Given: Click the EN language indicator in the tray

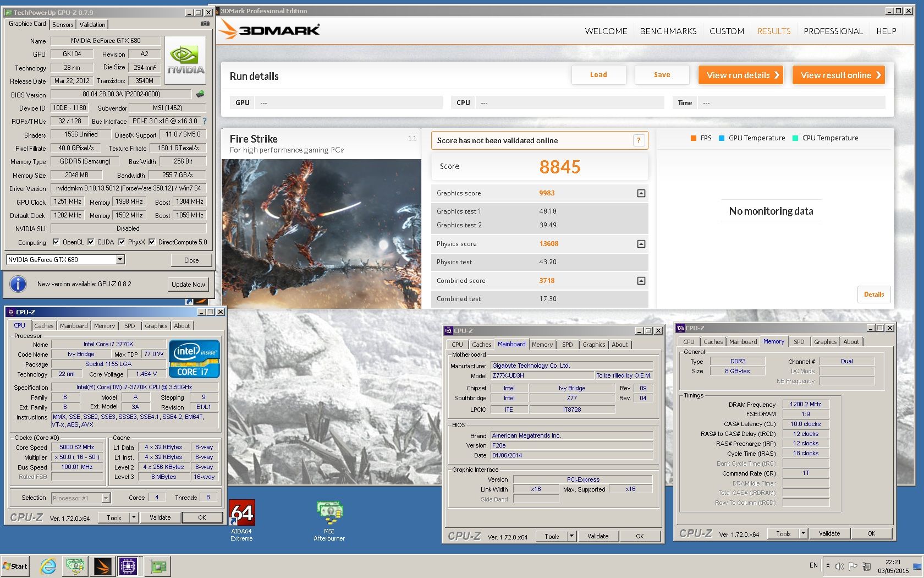Looking at the screenshot, I should pos(813,565).
